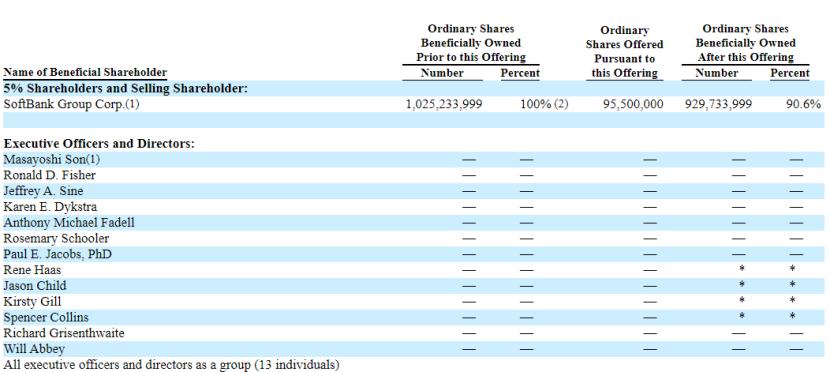The image size is (830, 372).
Task: Select the Richard Grisenthwaite name
Action: (x=64, y=333)
